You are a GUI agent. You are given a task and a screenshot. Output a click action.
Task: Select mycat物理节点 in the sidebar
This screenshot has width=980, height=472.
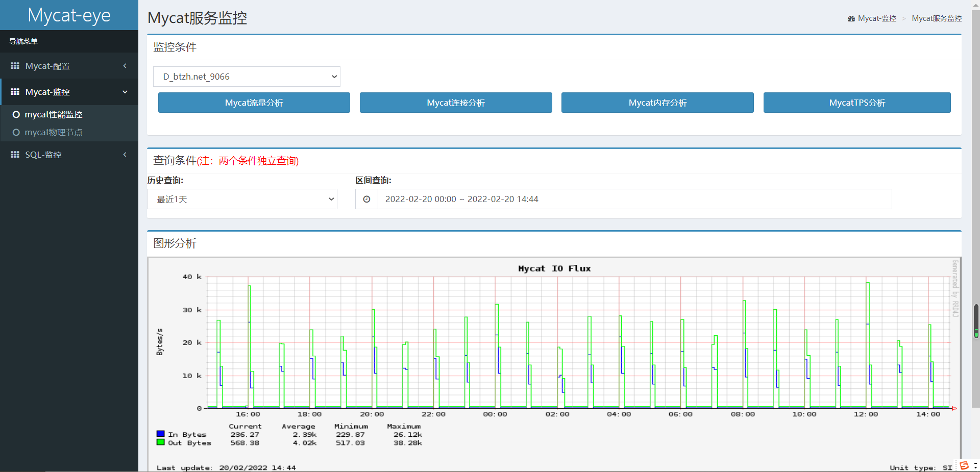tap(54, 133)
